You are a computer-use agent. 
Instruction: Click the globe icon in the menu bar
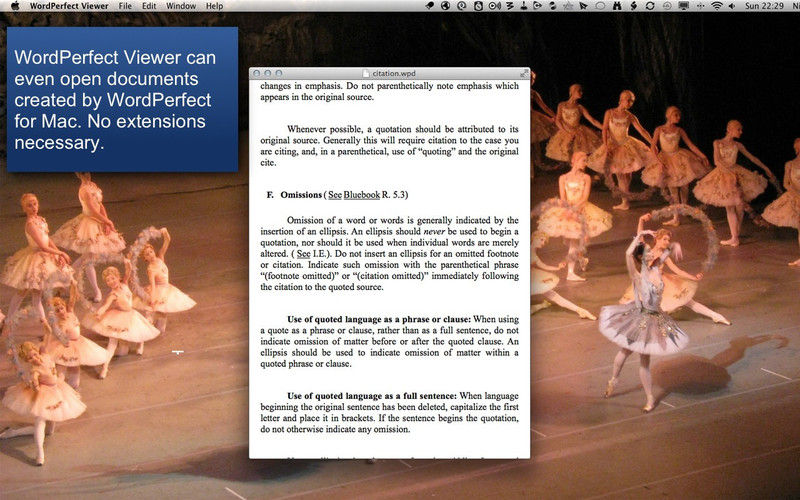click(x=445, y=6)
